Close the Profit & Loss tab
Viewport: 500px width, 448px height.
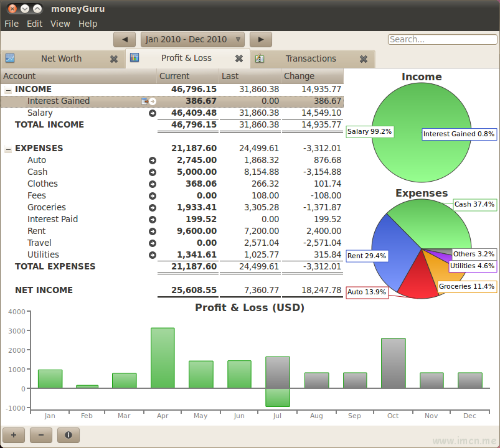[x=239, y=58]
